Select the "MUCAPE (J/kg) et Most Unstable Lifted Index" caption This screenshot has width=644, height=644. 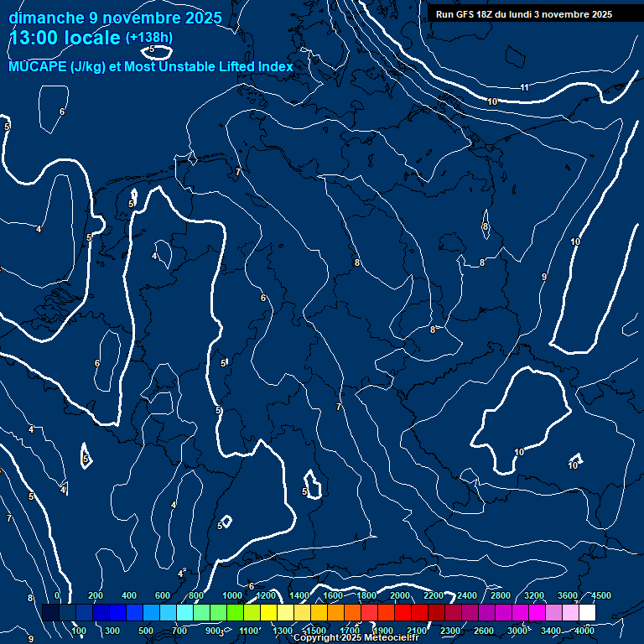click(151, 66)
